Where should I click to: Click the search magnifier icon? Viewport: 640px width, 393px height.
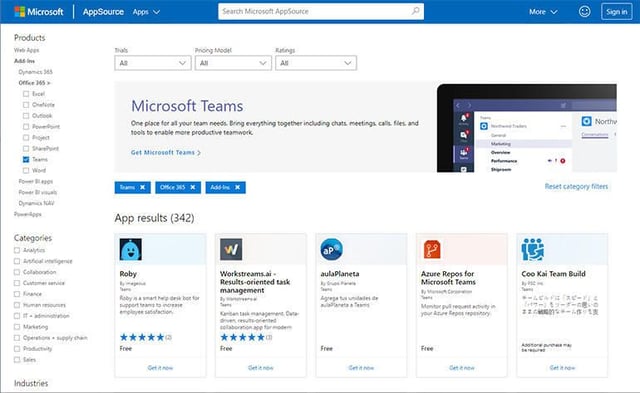pos(415,11)
